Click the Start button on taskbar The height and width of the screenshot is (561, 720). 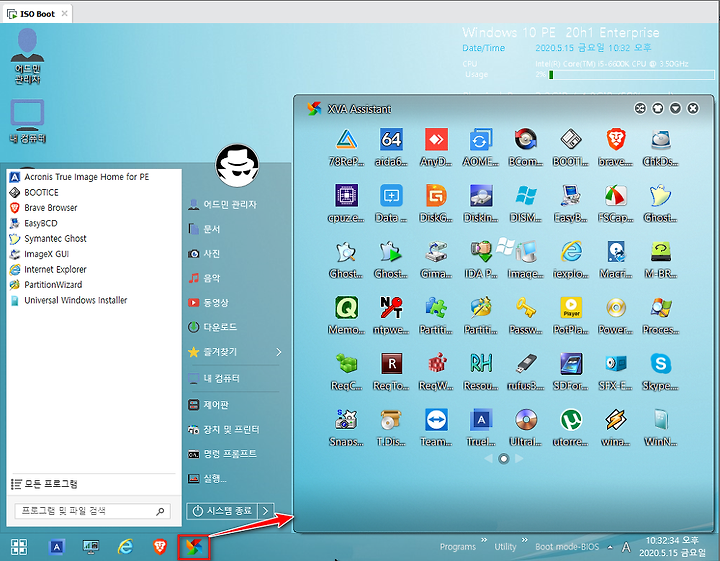[19, 547]
